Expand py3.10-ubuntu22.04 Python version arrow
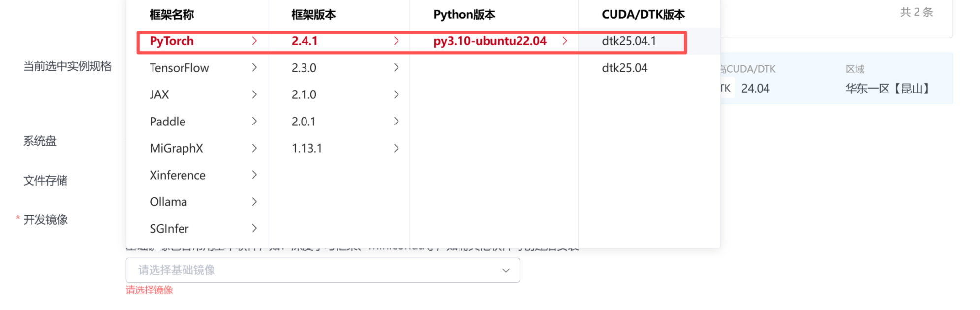 point(565,41)
